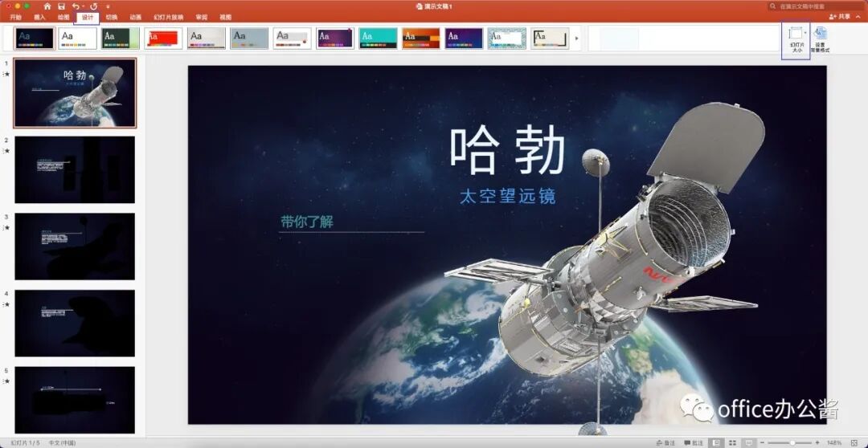
Task: Click the animation star beside slide 2
Action: (x=6, y=150)
